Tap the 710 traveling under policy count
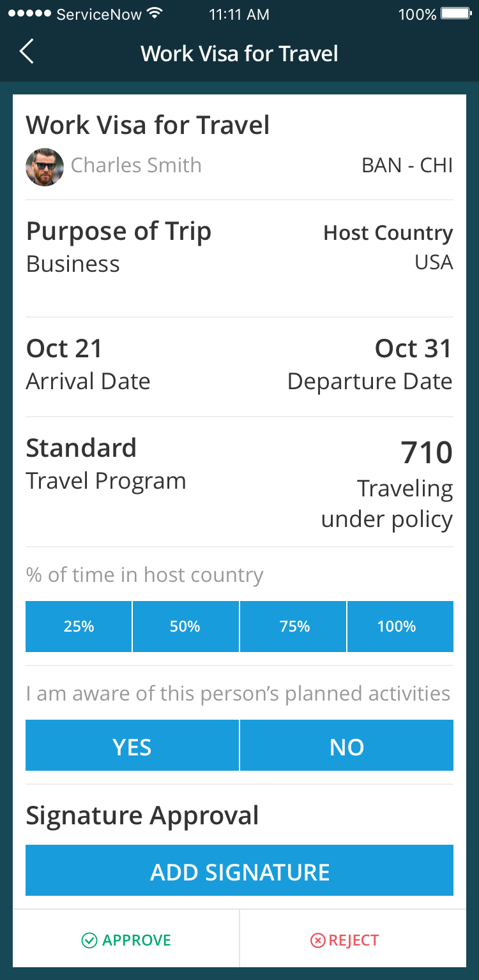 click(x=427, y=453)
